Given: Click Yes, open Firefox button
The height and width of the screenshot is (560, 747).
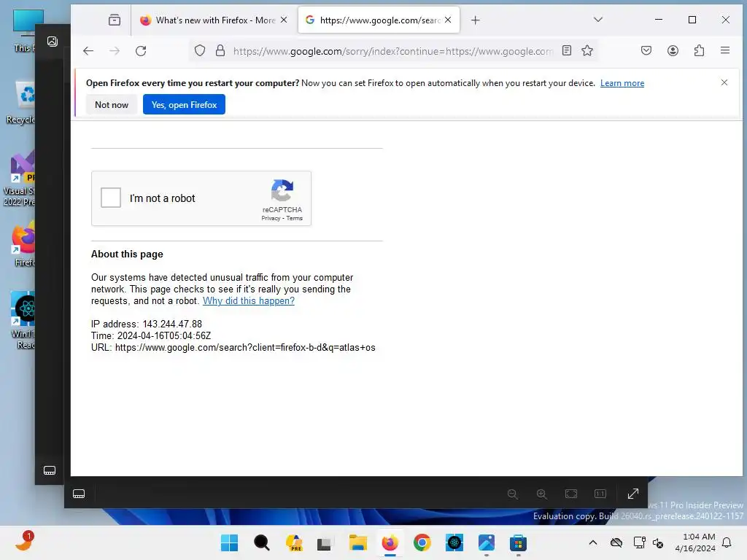Looking at the screenshot, I should [184, 105].
